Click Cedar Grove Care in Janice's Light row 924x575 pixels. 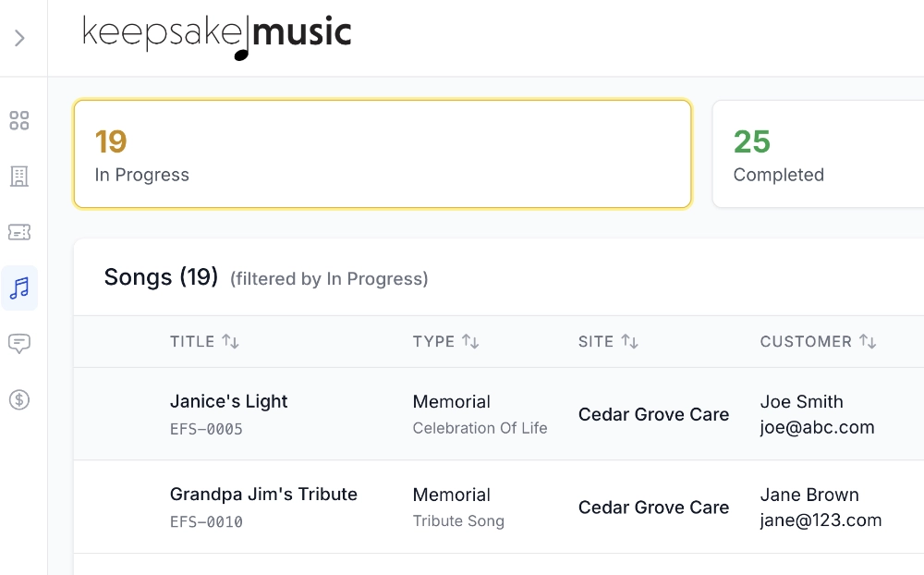653,414
